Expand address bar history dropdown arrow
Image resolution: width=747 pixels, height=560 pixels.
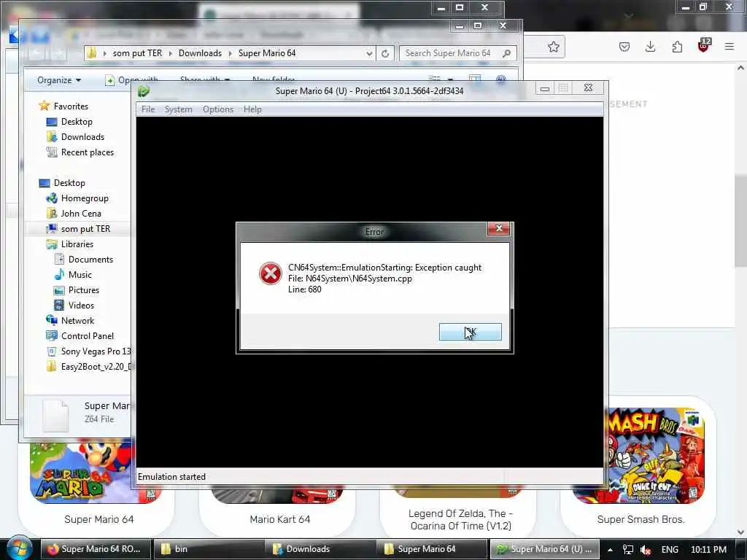[x=369, y=53]
